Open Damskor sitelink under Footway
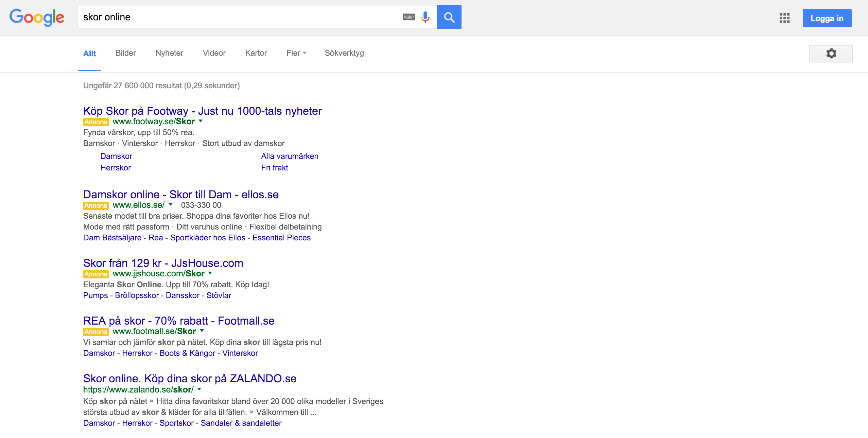The height and width of the screenshot is (438, 868). 116,156
